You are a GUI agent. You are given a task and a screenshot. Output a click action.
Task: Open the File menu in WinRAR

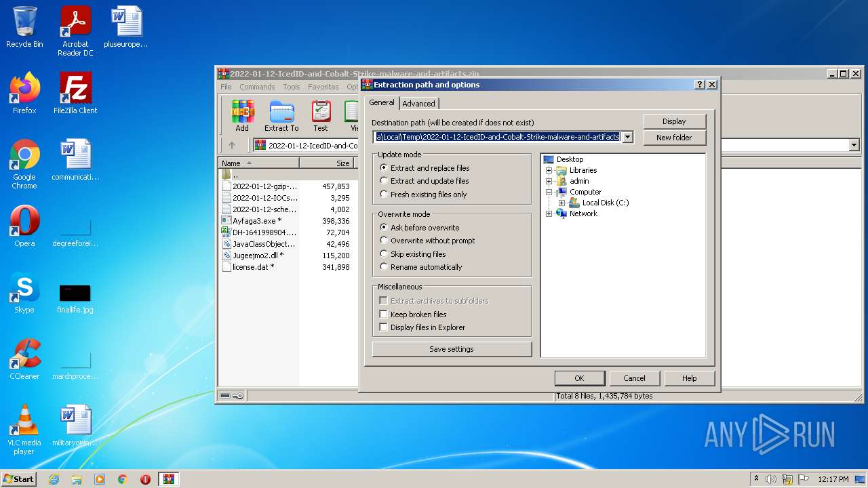coord(226,87)
